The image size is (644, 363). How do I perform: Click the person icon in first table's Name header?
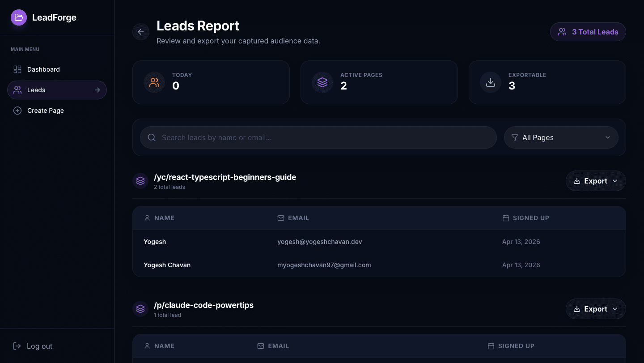(x=147, y=218)
